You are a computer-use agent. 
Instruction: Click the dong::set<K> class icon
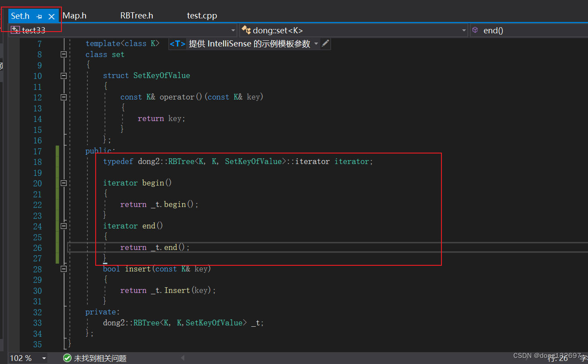pyautogui.click(x=246, y=30)
